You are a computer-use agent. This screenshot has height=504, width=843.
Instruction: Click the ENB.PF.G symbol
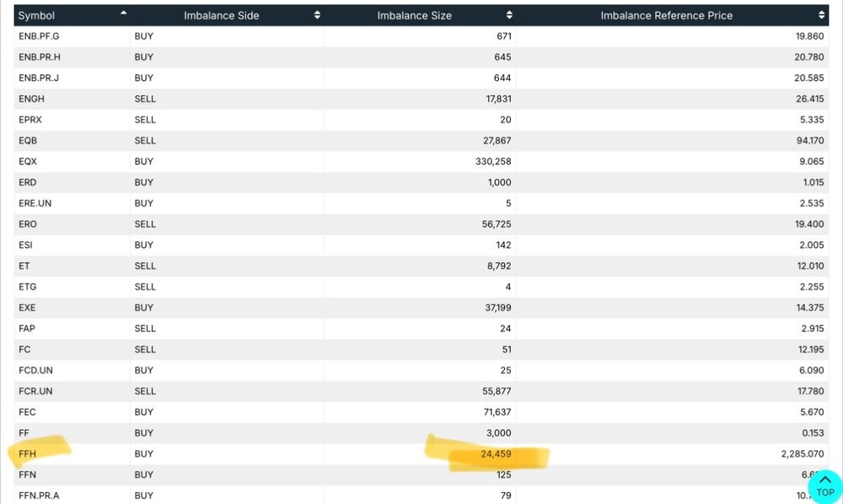tap(40, 36)
